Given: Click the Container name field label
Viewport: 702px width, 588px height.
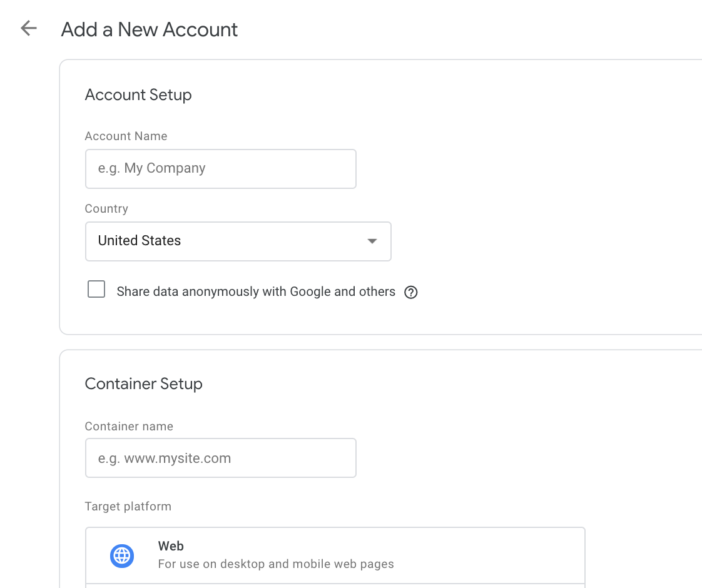Looking at the screenshot, I should point(129,427).
